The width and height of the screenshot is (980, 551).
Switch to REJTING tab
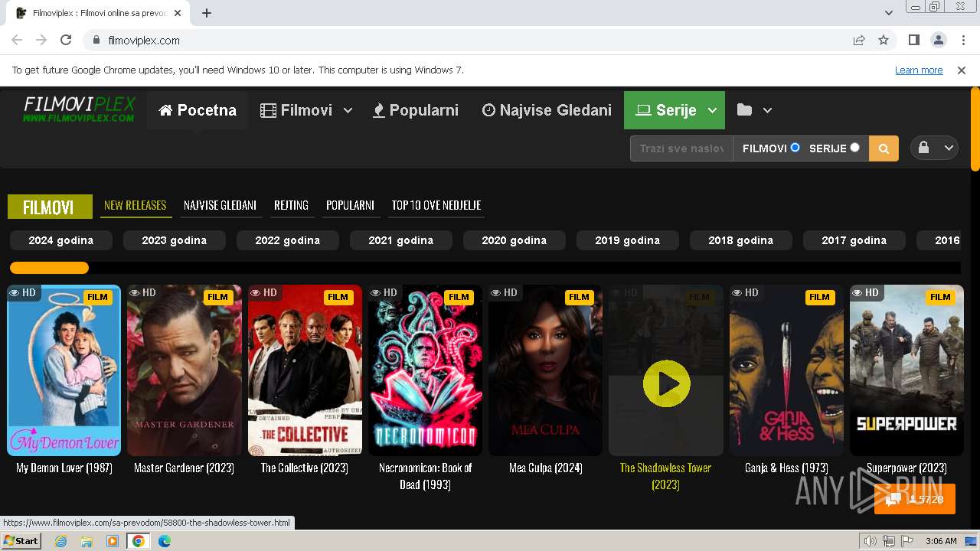coord(291,205)
